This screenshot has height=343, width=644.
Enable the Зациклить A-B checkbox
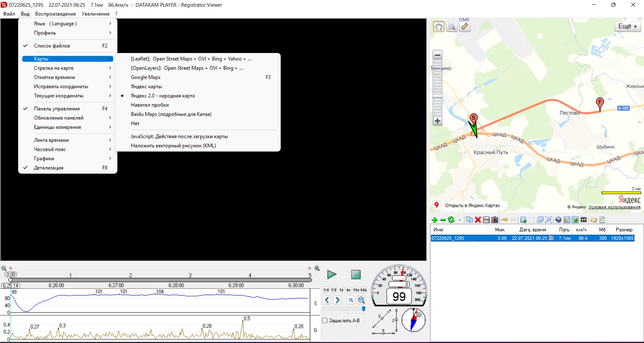(325, 321)
